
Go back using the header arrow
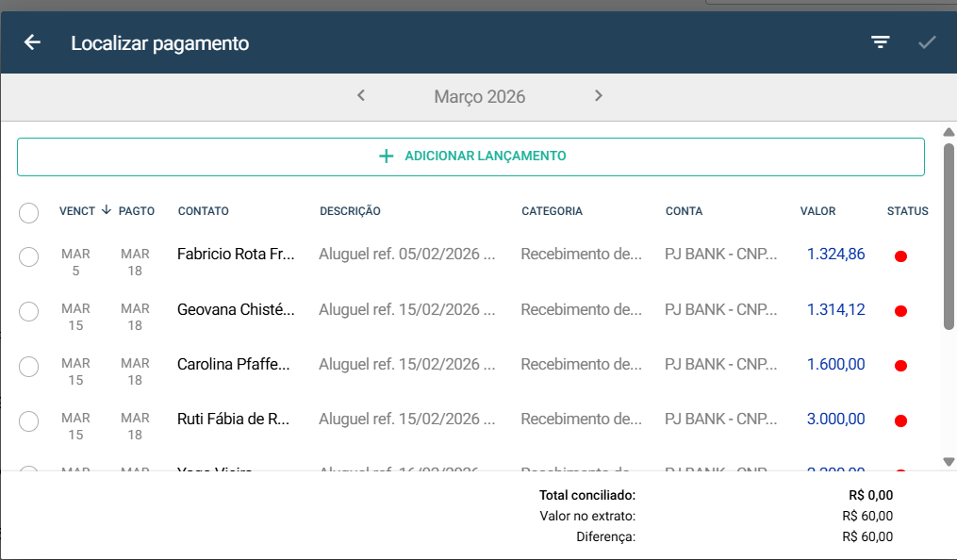[x=32, y=42]
